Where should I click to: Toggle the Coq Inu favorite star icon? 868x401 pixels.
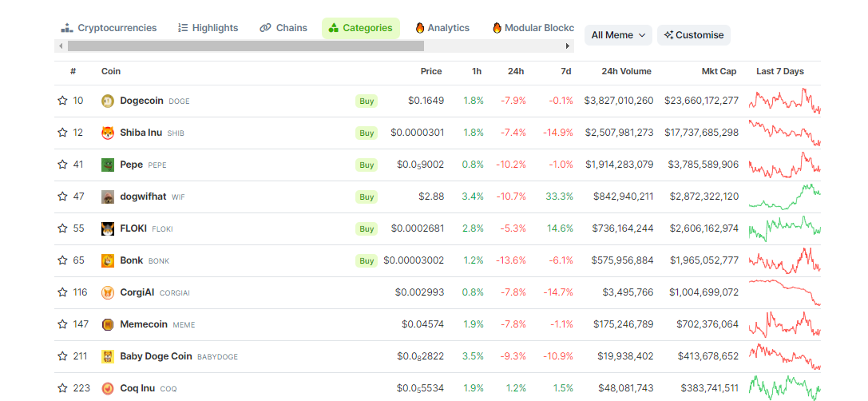pos(62,388)
